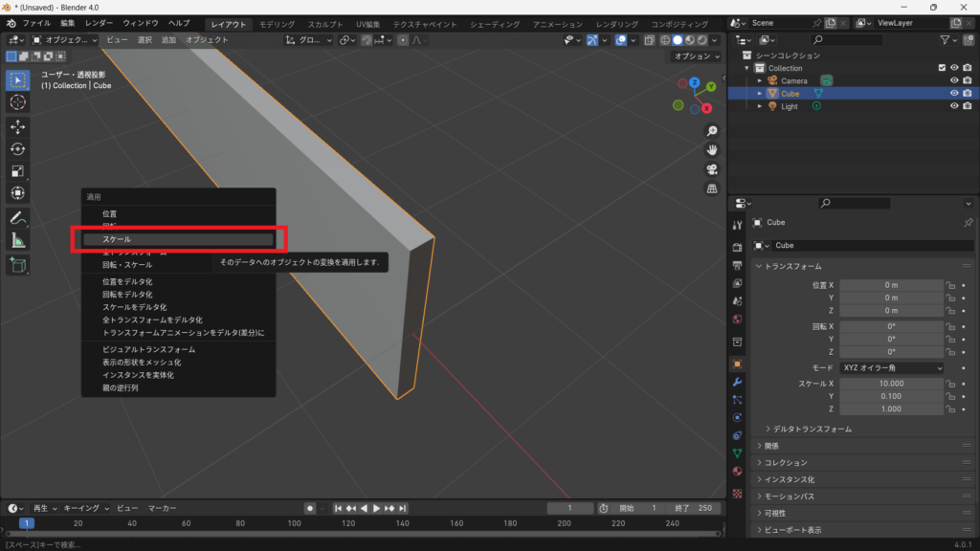Open the Object Mode dropdown
Viewport: 980px width, 551px height.
(x=65, y=40)
